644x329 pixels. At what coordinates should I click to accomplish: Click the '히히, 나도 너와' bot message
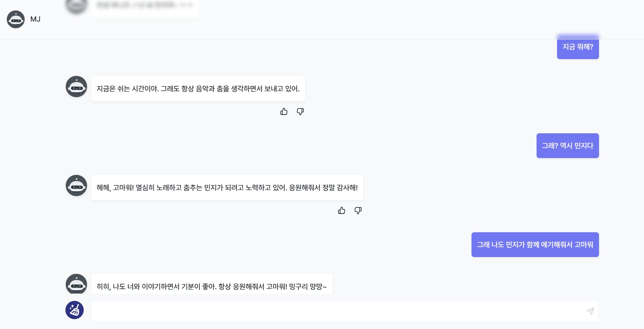click(212, 284)
